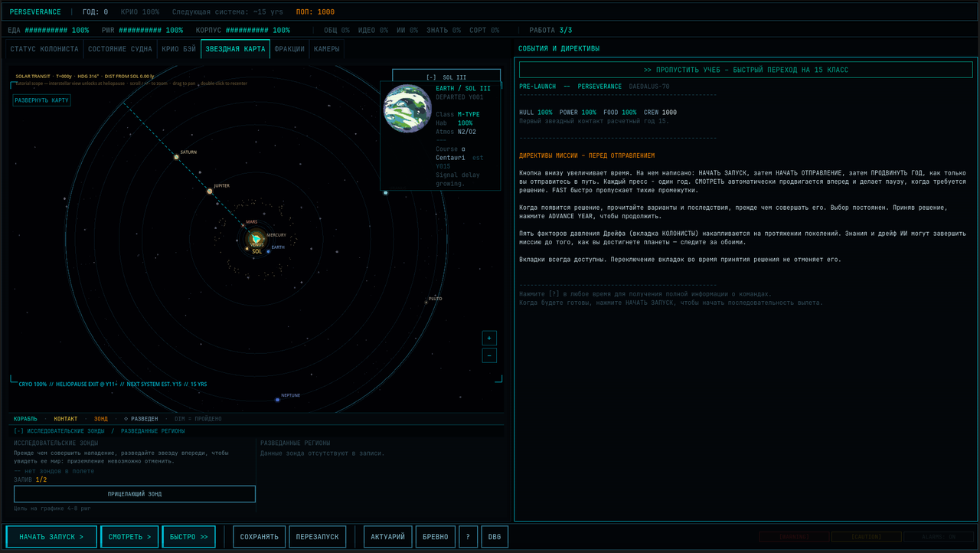Click the skip tutorial ПРОПУСТИТЬ УЧЕБ button
The width and height of the screenshot is (980, 553).
pyautogui.click(x=746, y=70)
